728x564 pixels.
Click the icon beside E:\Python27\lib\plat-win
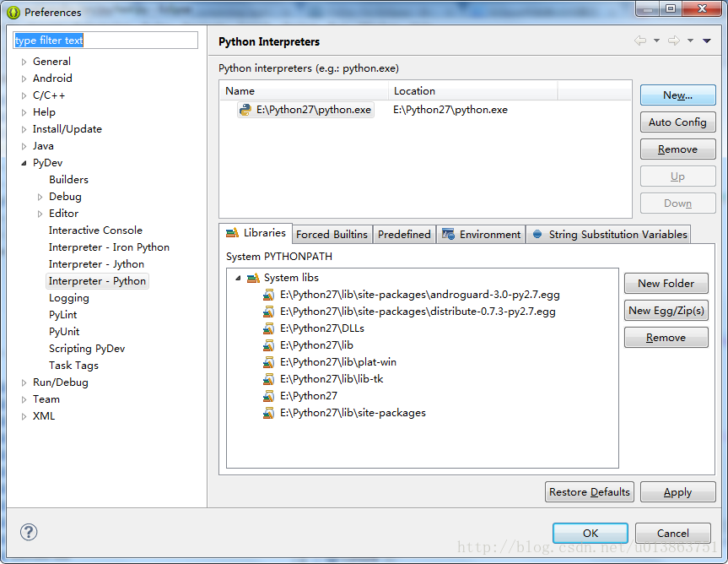[x=268, y=362]
